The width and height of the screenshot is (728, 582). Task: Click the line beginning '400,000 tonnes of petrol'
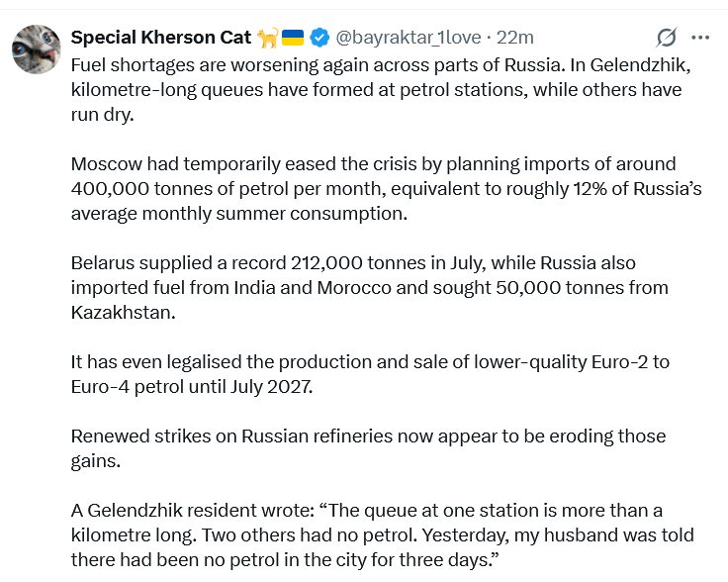(387, 189)
